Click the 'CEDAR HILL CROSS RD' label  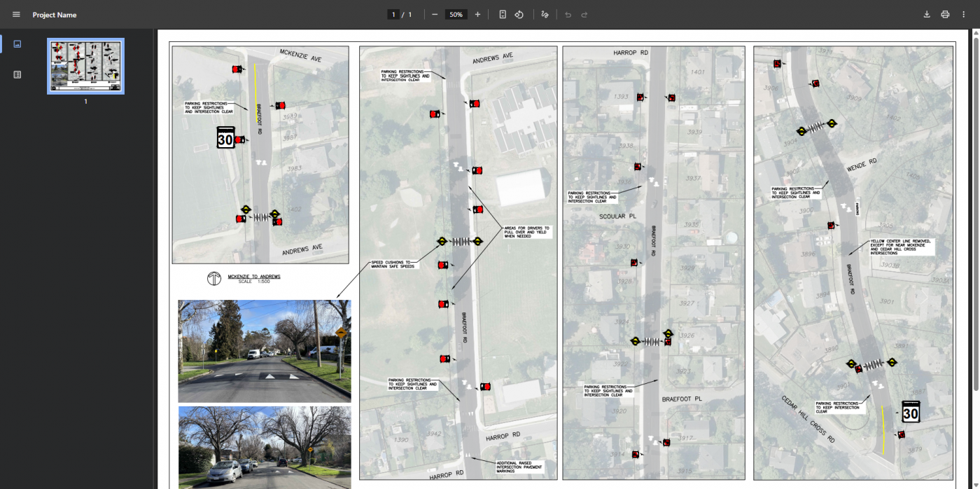pos(807,419)
